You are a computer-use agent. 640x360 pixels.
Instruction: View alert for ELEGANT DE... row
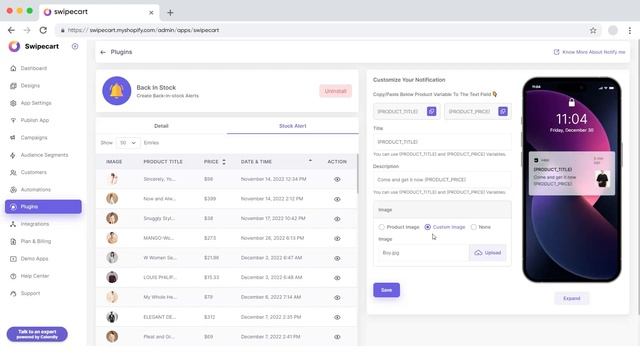(x=337, y=317)
